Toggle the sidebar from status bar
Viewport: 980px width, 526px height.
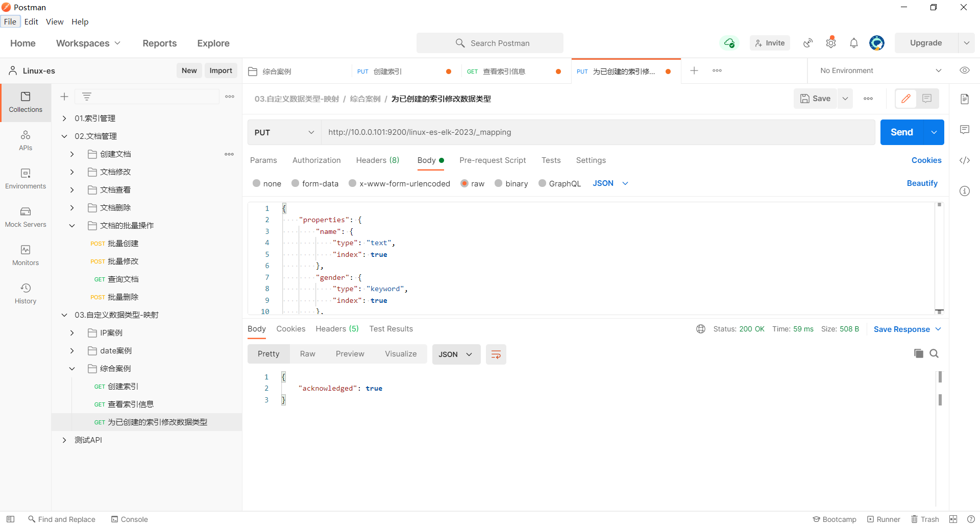(10, 519)
